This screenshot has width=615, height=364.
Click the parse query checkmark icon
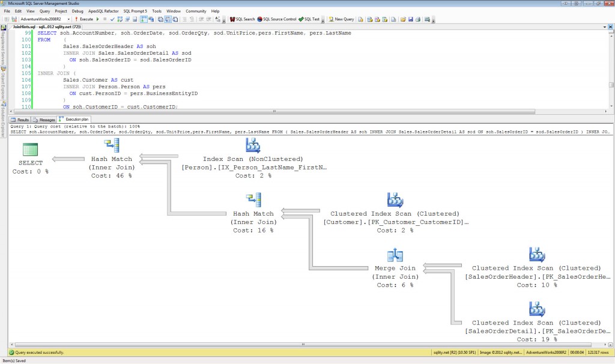(x=112, y=19)
